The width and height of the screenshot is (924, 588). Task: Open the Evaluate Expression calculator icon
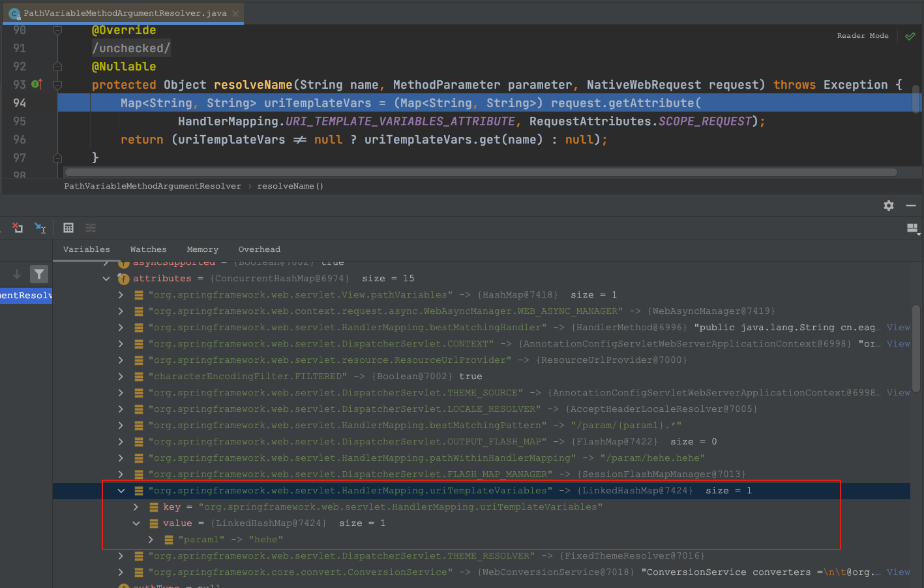68,228
